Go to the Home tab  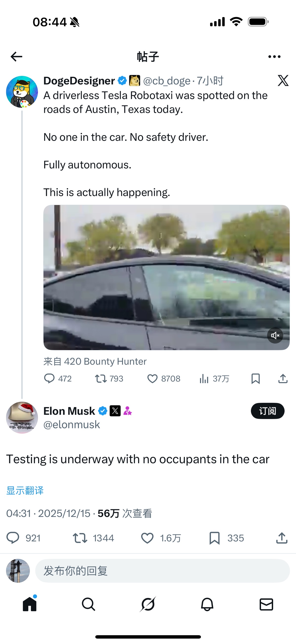point(30,604)
